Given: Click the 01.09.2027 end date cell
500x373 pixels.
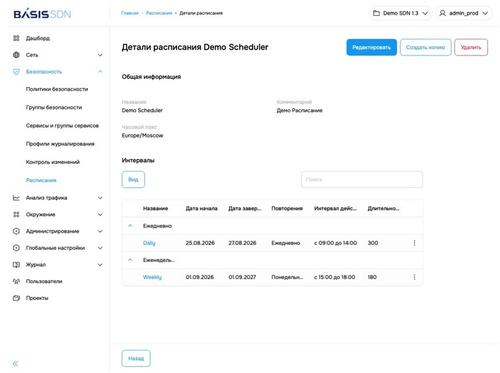Looking at the screenshot, I should [242, 277].
